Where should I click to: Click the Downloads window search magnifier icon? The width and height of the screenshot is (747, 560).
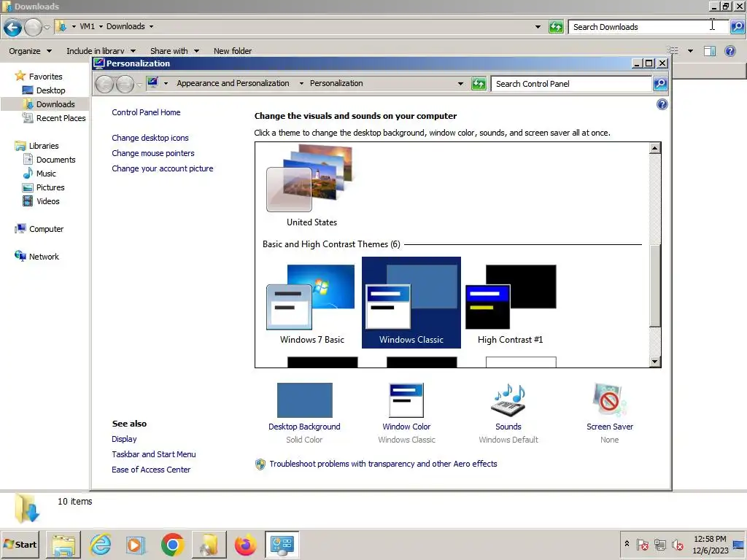[x=738, y=27]
